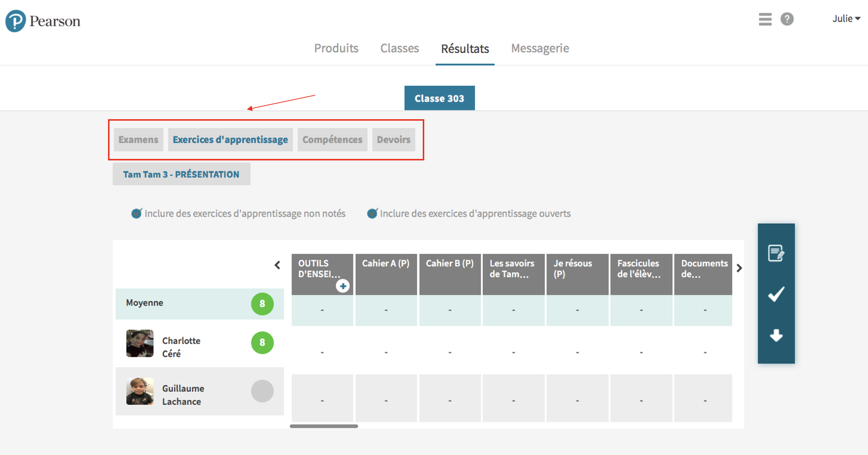Image resolution: width=868 pixels, height=455 pixels.
Task: Click the Pearson logo
Action: pyautogui.click(x=43, y=21)
